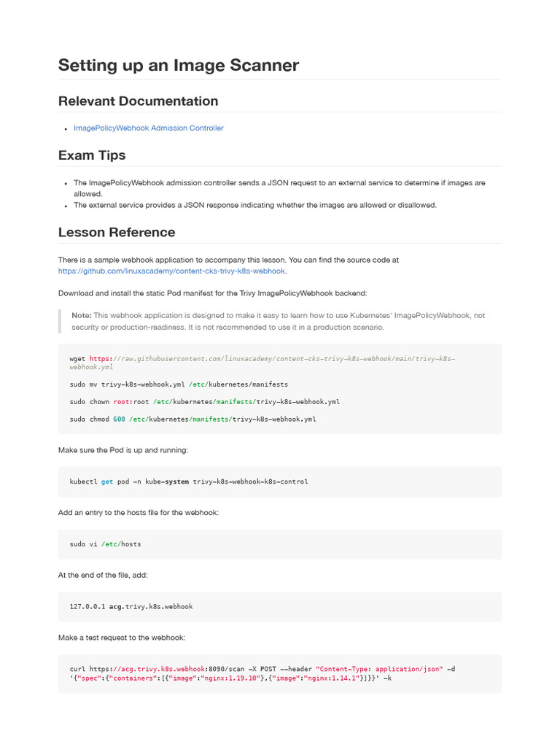Click the curl test request code block
The image size is (560, 747).
(280, 673)
